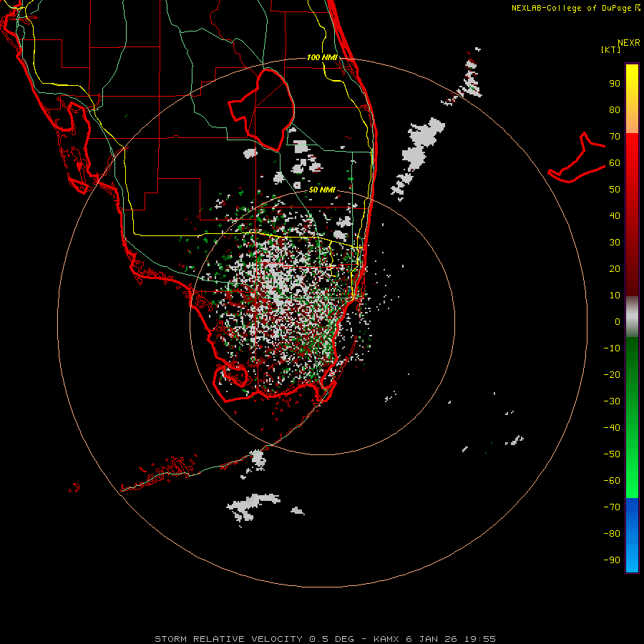Viewport: 644px width, 644px height.
Task: Click the blue bottom segment of color bar
Action: pyautogui.click(x=632, y=535)
